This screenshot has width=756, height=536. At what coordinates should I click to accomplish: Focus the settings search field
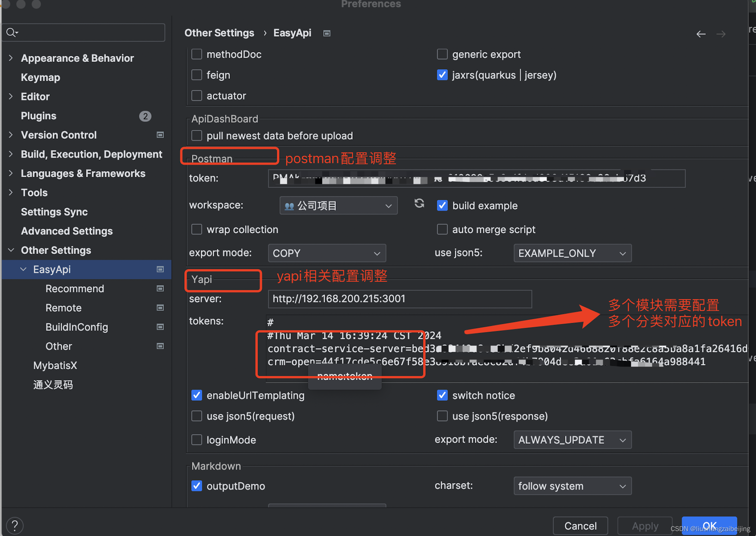point(84,33)
